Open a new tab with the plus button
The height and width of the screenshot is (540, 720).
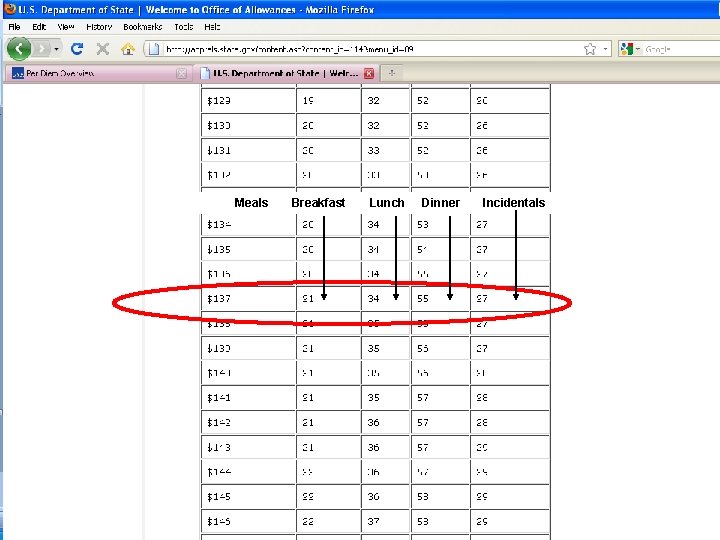coord(392,73)
